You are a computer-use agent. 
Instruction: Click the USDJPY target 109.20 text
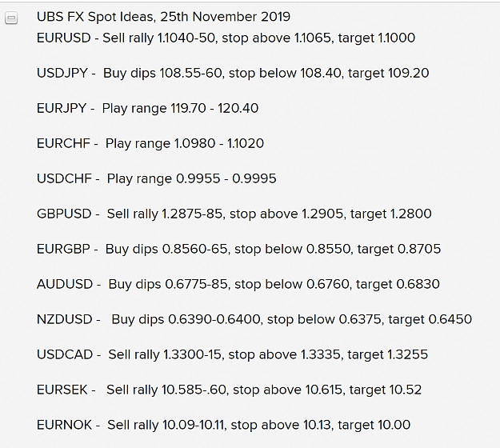(x=388, y=74)
